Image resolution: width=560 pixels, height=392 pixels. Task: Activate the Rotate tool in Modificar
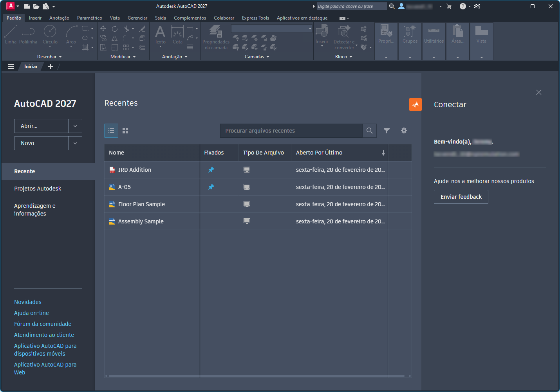coord(115,29)
